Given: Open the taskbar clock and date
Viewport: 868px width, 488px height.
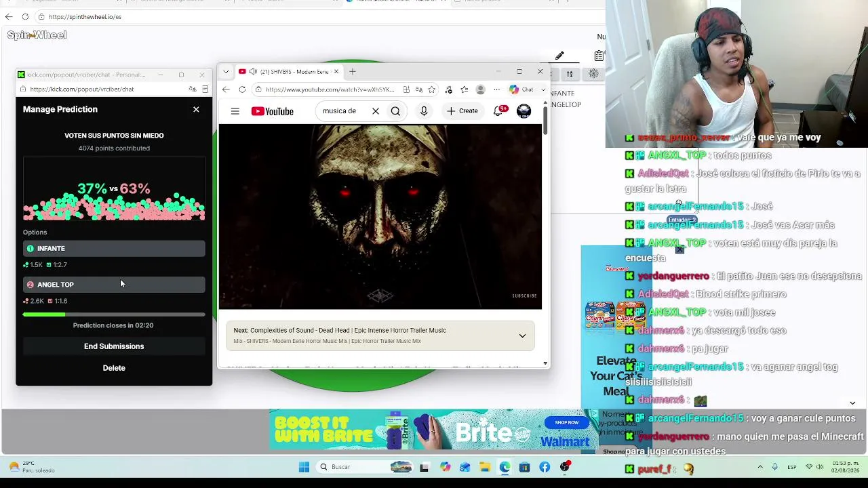Looking at the screenshot, I should point(844,467).
